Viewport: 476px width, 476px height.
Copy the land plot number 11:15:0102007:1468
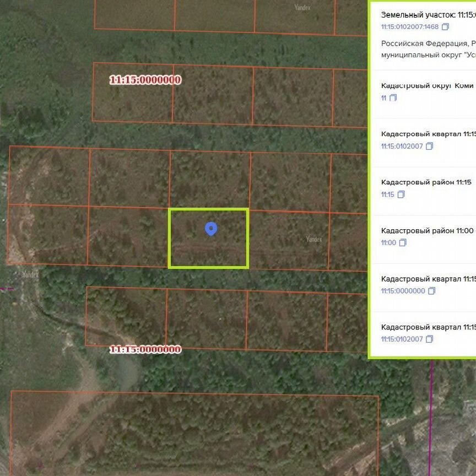tap(446, 27)
